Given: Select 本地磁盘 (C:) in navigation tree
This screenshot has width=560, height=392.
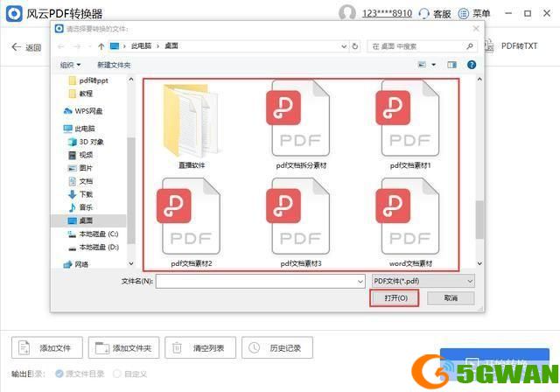Looking at the screenshot, I should 93,234.
